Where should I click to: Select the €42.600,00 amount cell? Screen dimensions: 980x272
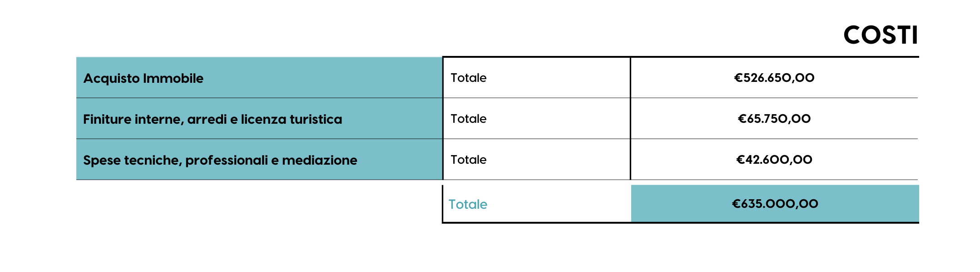[x=774, y=160]
